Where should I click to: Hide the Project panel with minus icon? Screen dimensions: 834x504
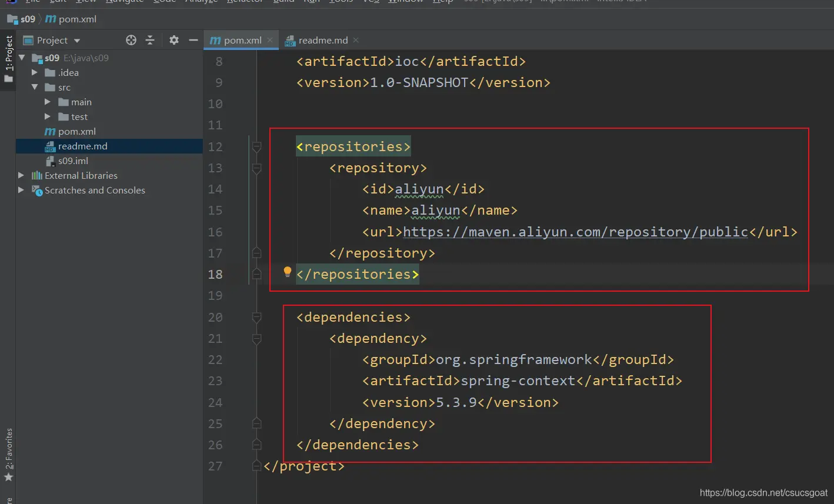tap(193, 40)
